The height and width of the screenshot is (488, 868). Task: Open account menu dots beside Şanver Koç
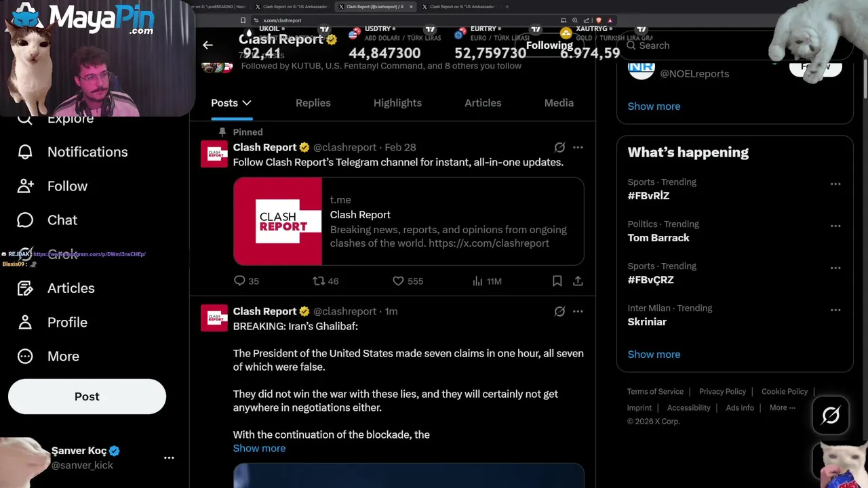click(x=169, y=457)
